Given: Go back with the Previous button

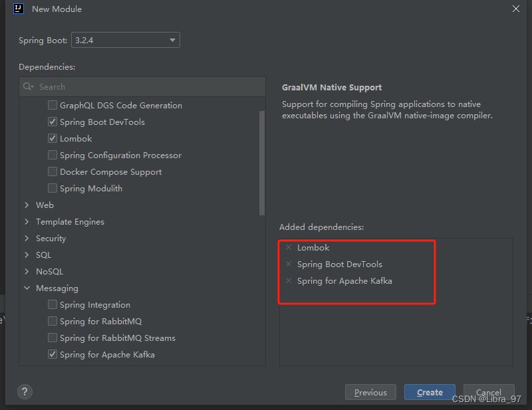Looking at the screenshot, I should [x=370, y=392].
